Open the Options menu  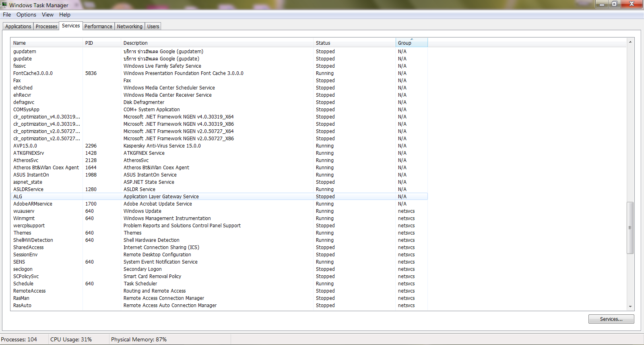point(26,15)
